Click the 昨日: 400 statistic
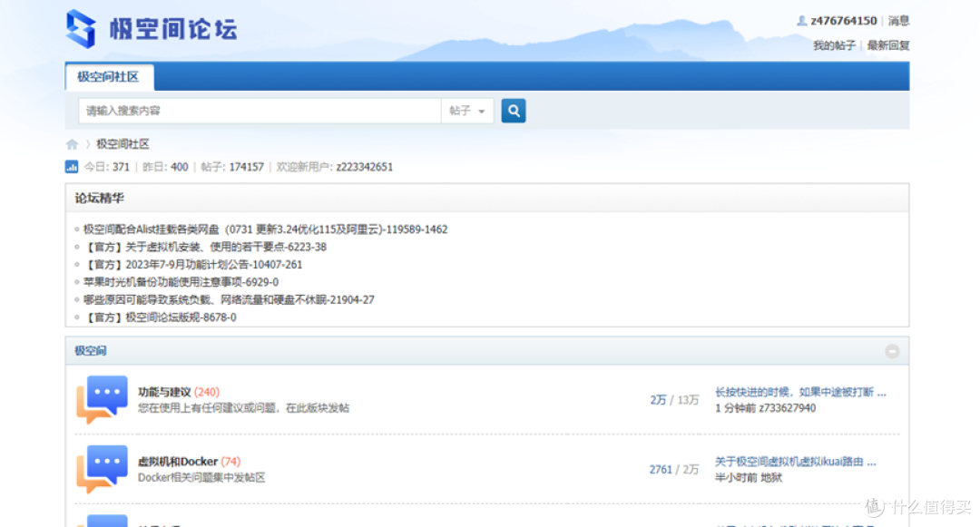 pos(165,167)
